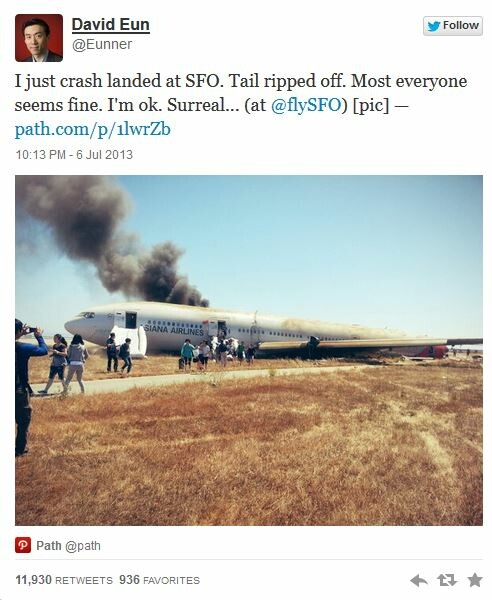
Task: Open the @flySFO mention
Action: pyautogui.click(x=305, y=105)
